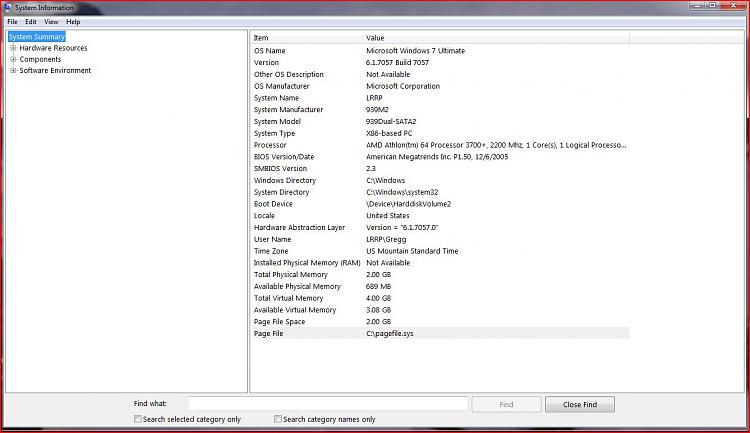Click the C:\Windows\system32 value

(402, 192)
